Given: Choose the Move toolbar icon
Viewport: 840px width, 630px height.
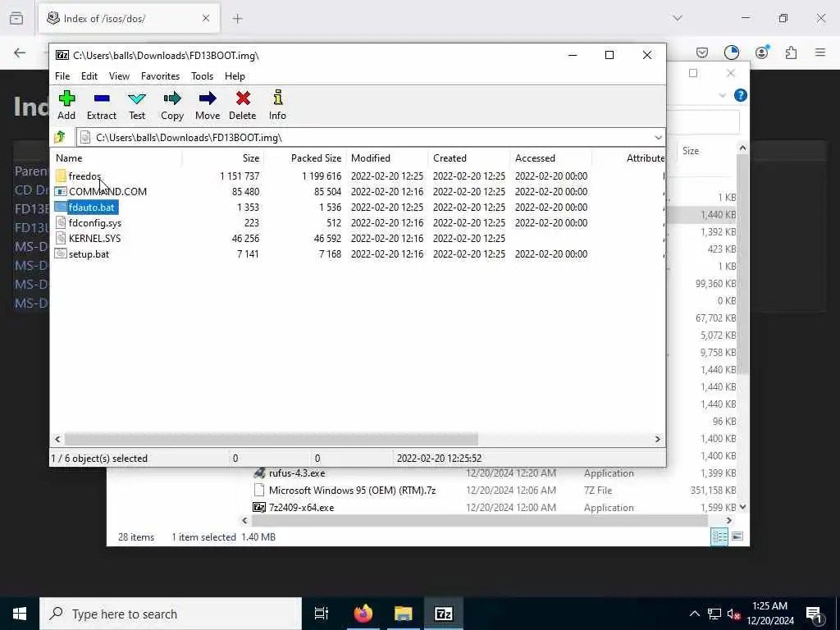Looking at the screenshot, I should pos(208,105).
